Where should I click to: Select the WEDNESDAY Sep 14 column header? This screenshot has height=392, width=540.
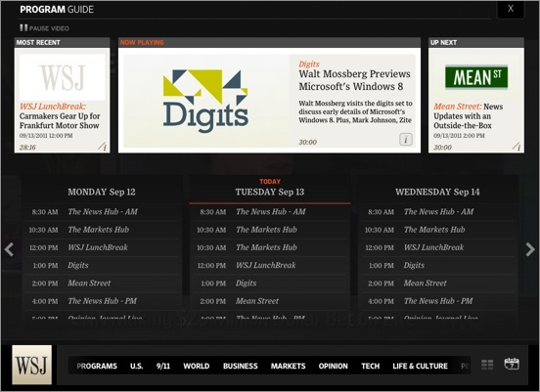click(x=437, y=192)
